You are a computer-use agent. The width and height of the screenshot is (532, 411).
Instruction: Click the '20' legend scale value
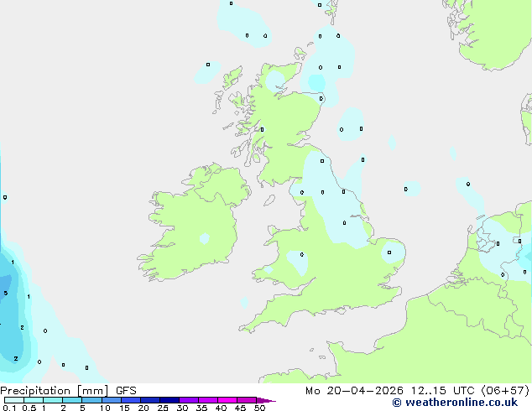click(x=143, y=408)
